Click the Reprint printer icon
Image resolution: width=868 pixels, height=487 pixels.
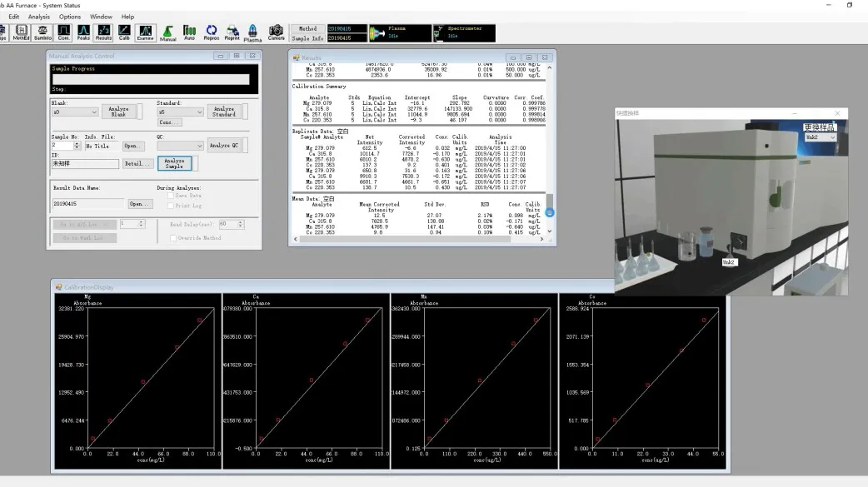232,33
